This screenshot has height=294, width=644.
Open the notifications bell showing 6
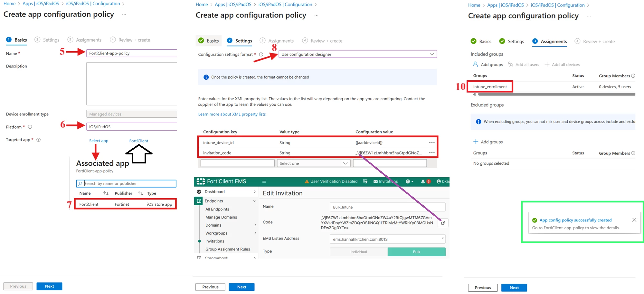423,181
